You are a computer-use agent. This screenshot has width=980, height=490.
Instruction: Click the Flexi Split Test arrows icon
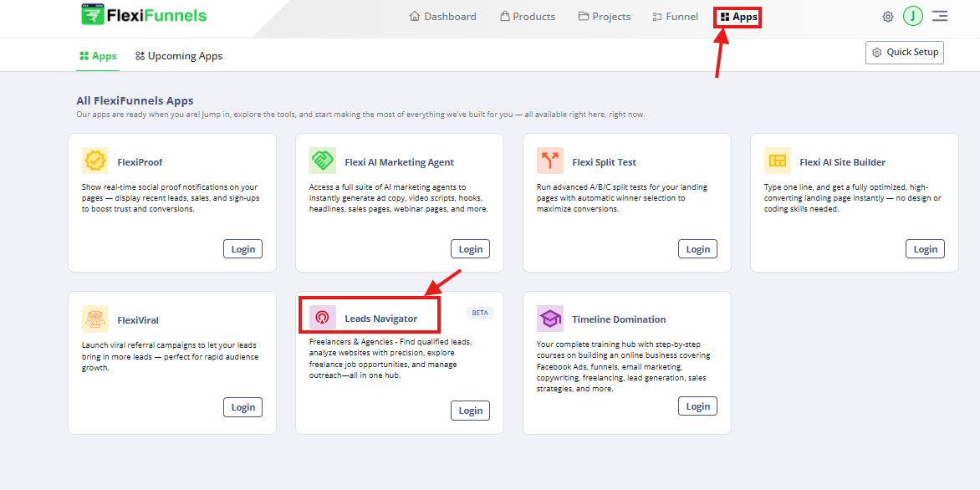[x=550, y=161]
